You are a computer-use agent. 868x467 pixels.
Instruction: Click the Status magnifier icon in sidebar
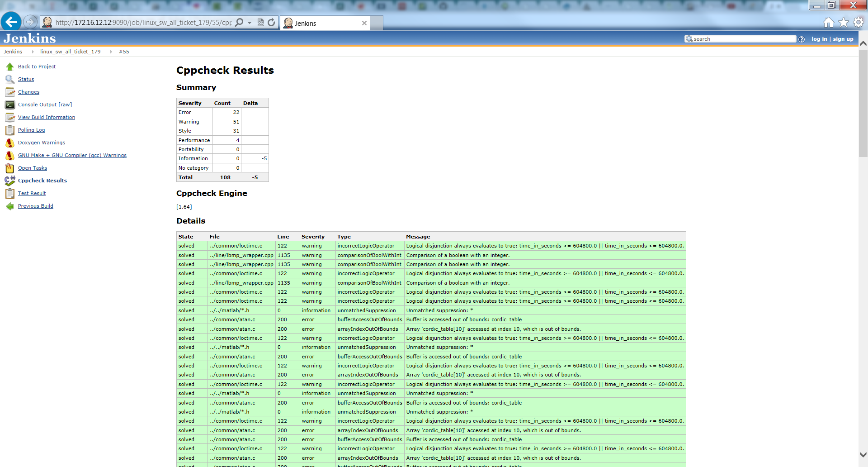click(x=9, y=80)
